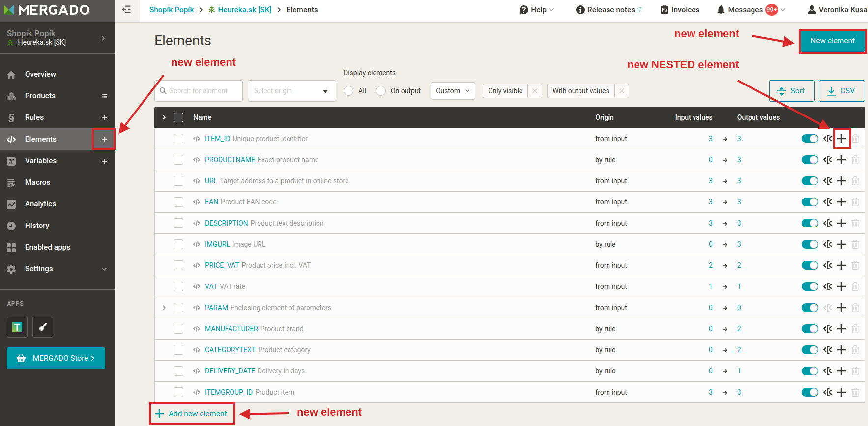Viewport: 868px width, 426px height.
Task: Select the On output radio button
Action: [381, 91]
